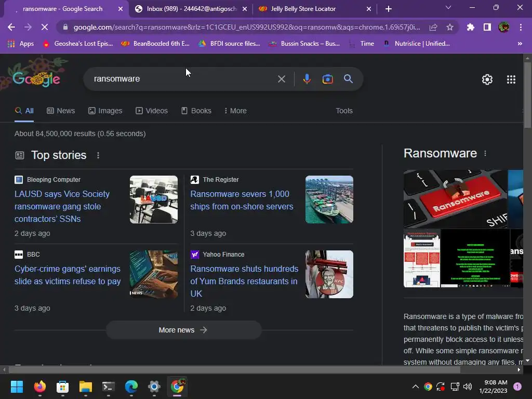This screenshot has width=532, height=399.
Task: Open the side panel icon
Action: point(487,27)
